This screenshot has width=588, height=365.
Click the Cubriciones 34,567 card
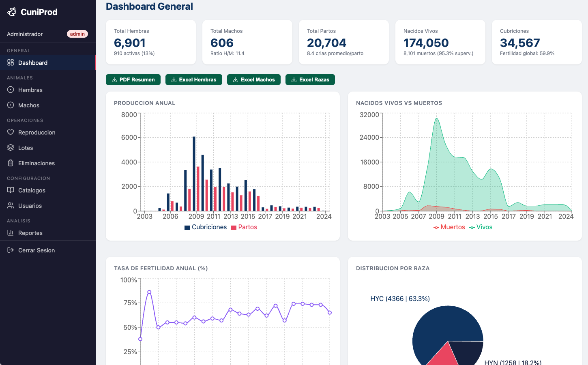pyautogui.click(x=537, y=42)
